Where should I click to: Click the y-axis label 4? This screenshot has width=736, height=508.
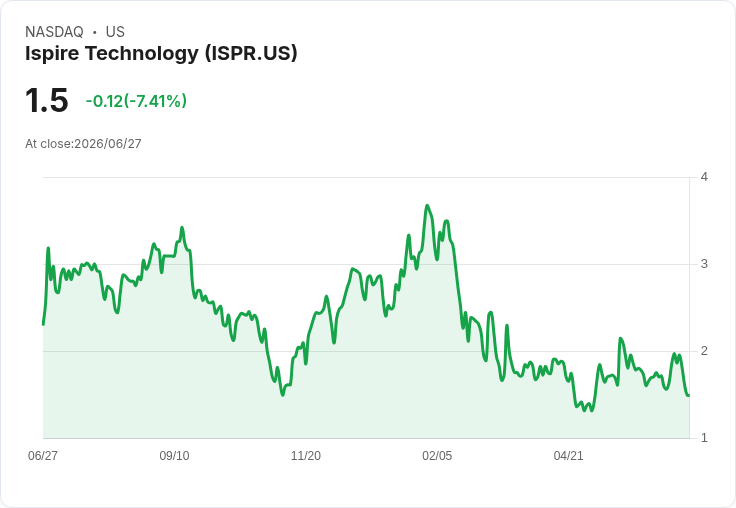(x=704, y=177)
